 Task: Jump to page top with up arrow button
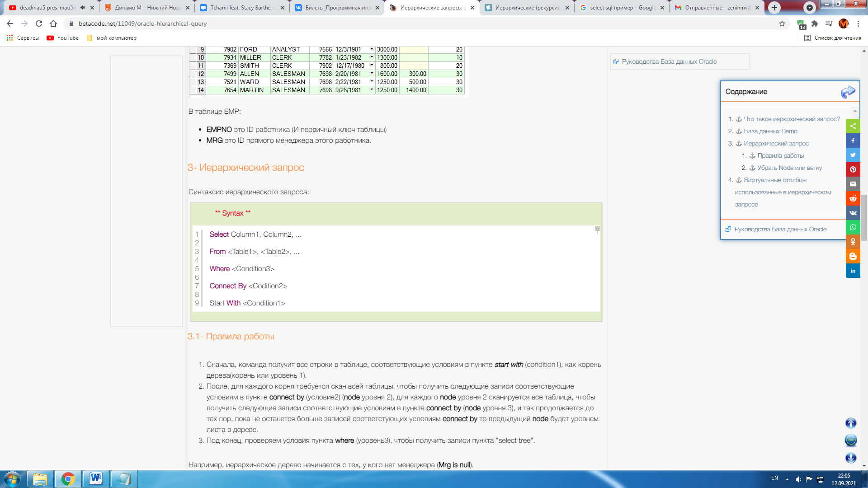(851, 423)
